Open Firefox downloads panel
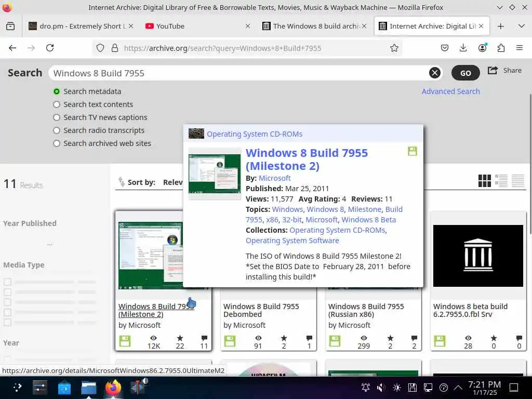 tap(463, 48)
